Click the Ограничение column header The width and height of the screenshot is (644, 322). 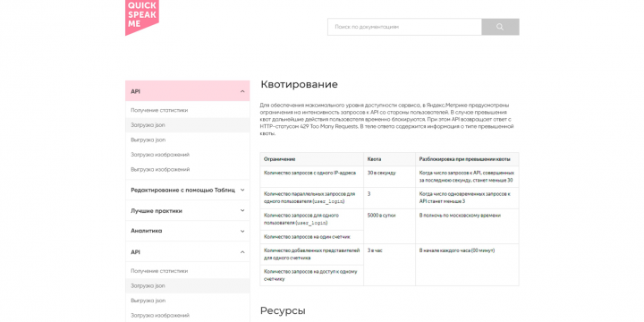click(312, 159)
